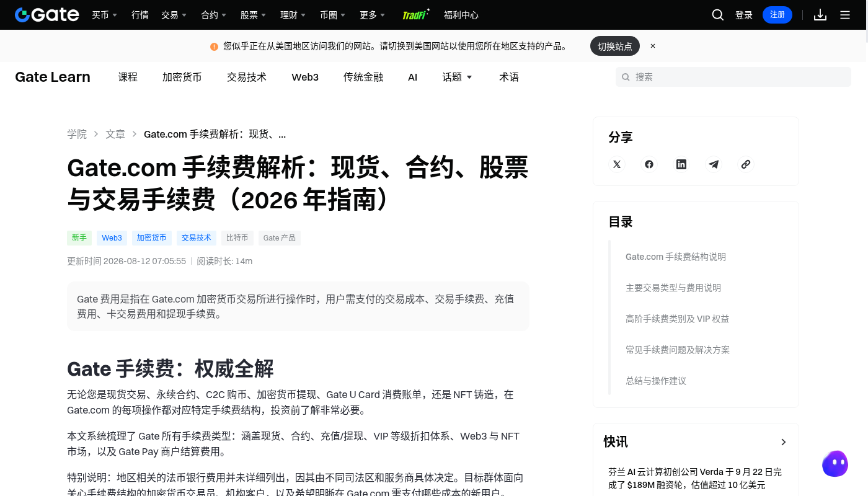The height and width of the screenshot is (496, 868).
Task: Expand the 交易 dropdown menu
Action: coord(174,15)
